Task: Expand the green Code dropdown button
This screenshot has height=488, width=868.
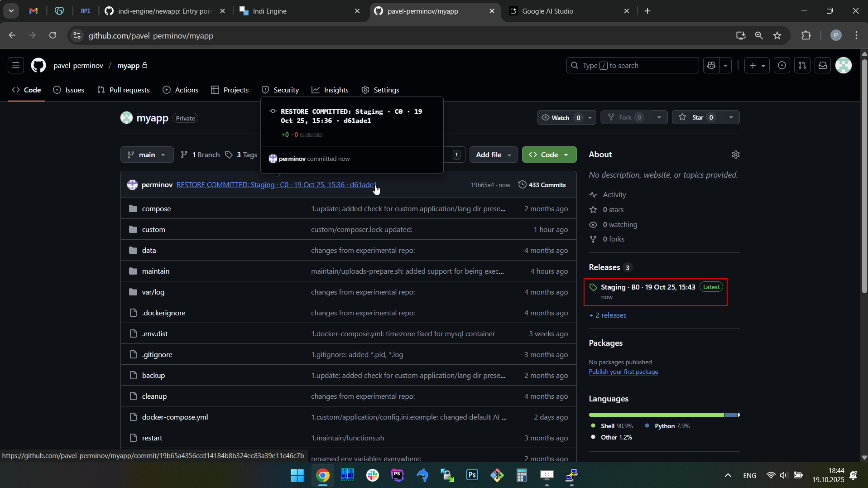Action: (x=549, y=155)
